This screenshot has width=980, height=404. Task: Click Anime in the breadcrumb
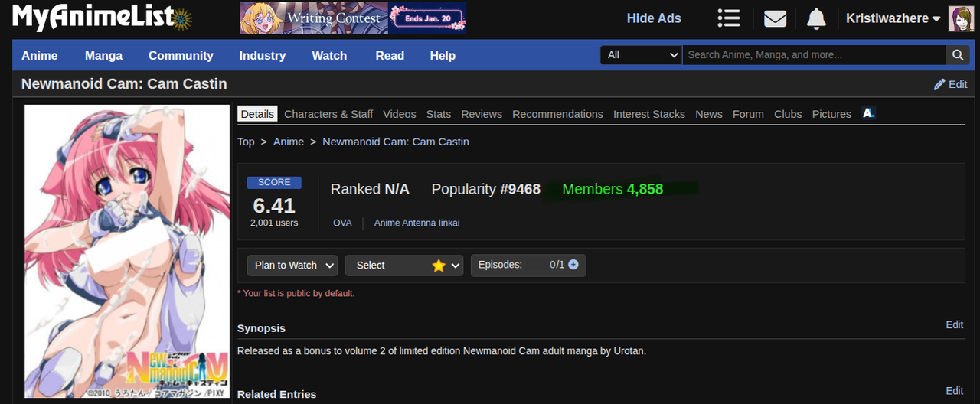(x=289, y=142)
